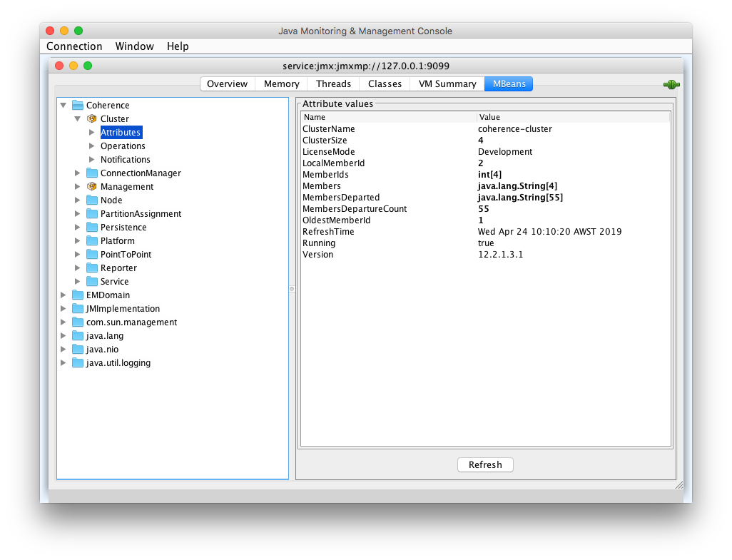Viewport: 732px width, 560px height.
Task: Select the MembersDeparted attribute value
Action: pyautogui.click(x=520, y=198)
